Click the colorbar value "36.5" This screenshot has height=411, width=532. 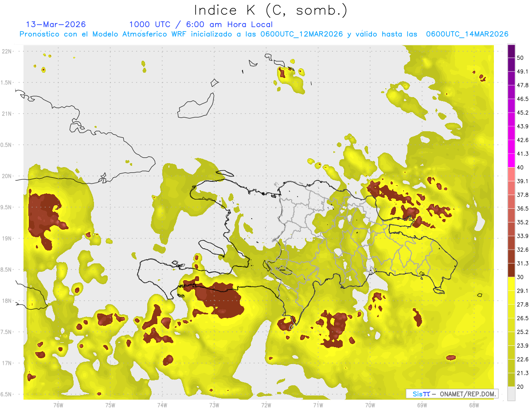(523, 208)
